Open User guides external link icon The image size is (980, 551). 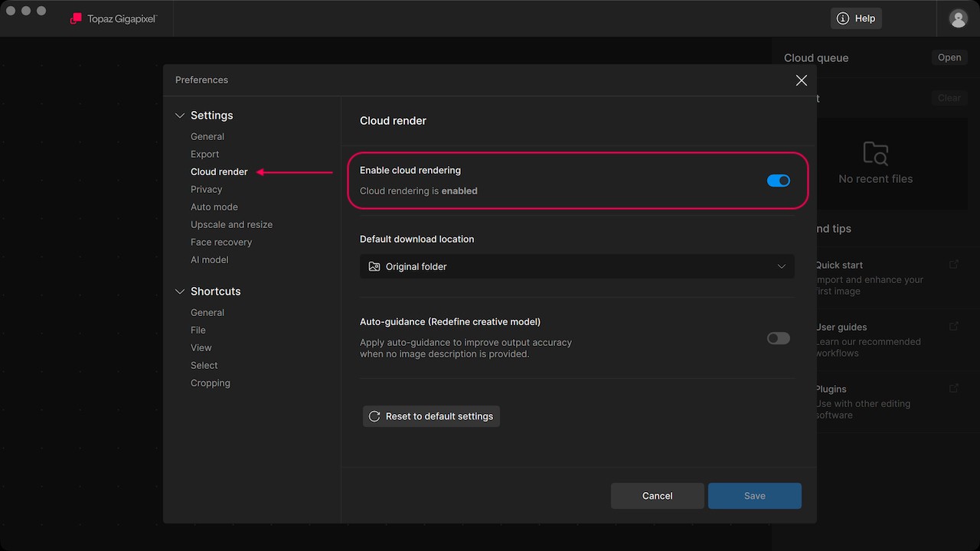[x=954, y=326]
